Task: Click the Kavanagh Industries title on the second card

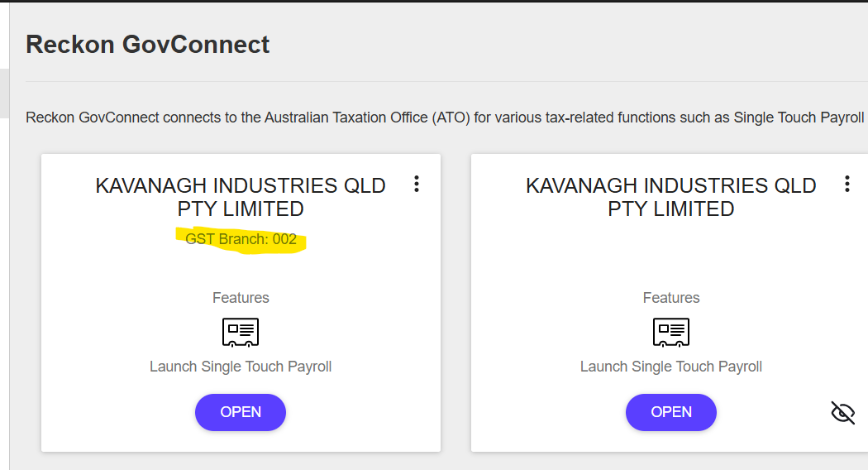Action: coord(671,197)
